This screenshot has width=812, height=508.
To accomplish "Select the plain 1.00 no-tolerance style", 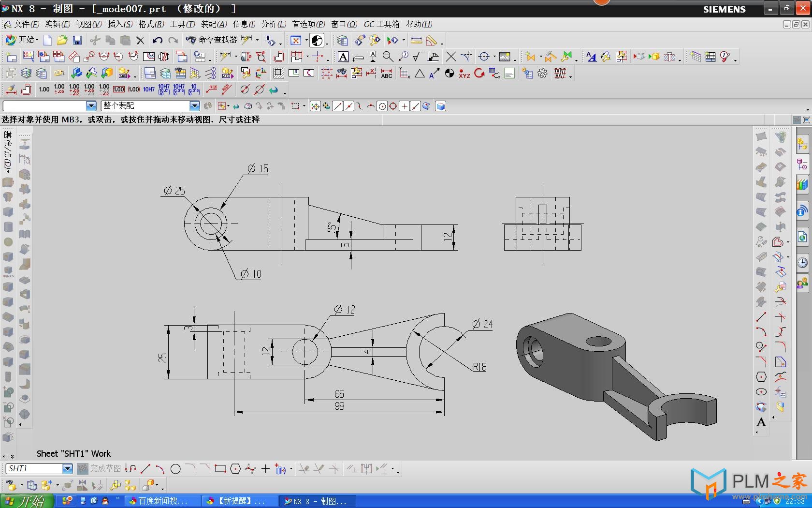I will [x=44, y=89].
